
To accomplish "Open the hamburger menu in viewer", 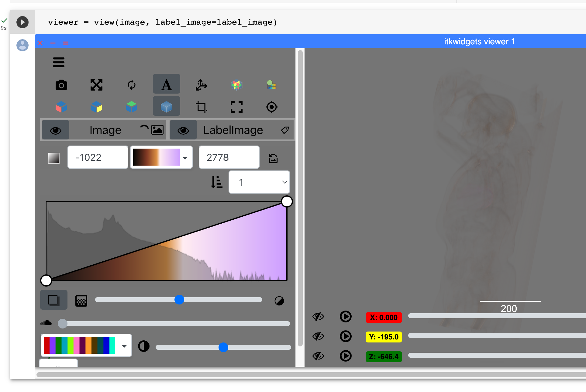I will (x=59, y=62).
